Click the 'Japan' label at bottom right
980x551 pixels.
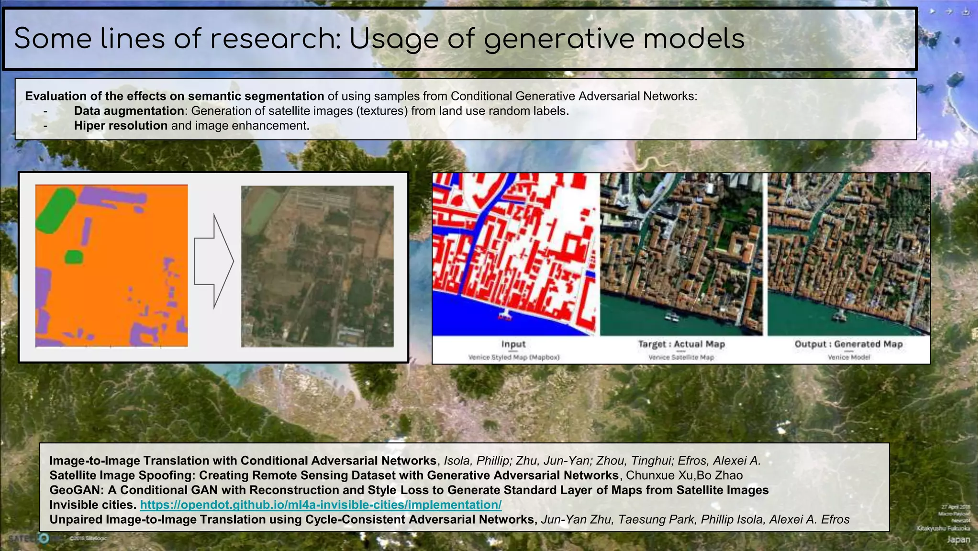click(x=958, y=540)
